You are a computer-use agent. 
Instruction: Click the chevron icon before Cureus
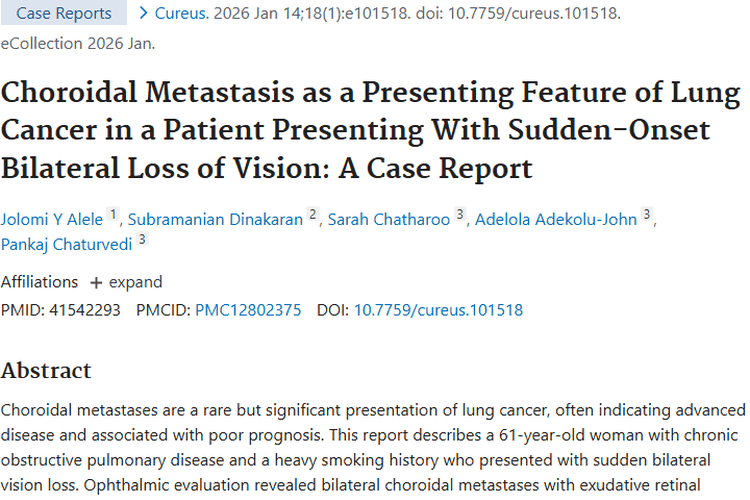[x=144, y=13]
